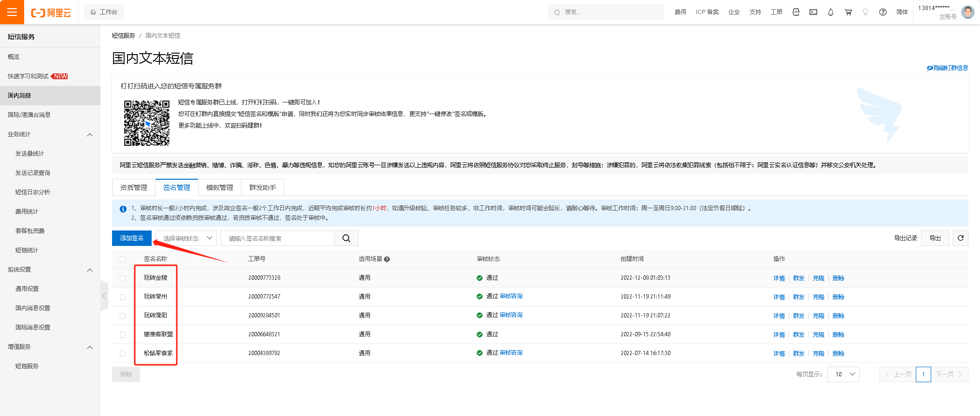Click the green pass status icon for 玩转金陵
The image size is (980, 416).
[x=480, y=278]
